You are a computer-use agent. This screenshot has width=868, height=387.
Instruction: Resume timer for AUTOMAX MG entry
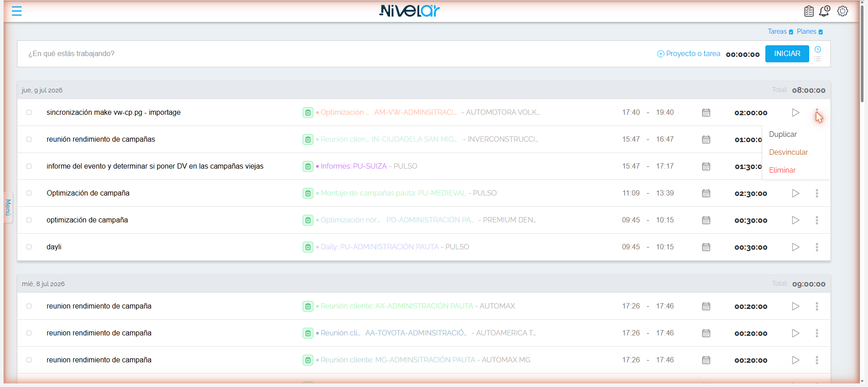795,360
